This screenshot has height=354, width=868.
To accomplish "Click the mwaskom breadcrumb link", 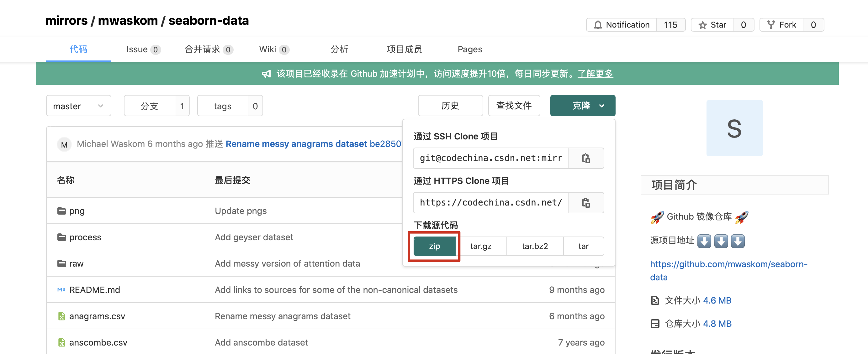I will [x=128, y=21].
